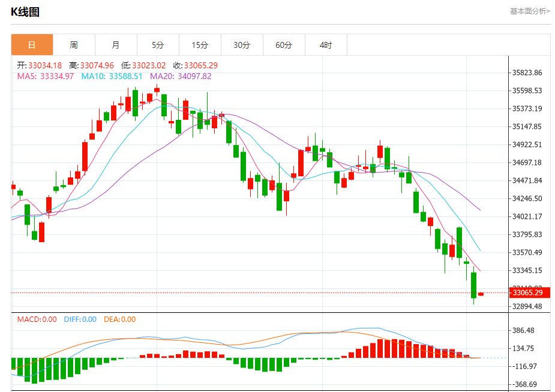555x392 pixels.
Task: Click the MA20: 34097.82 label
Action: [181, 76]
